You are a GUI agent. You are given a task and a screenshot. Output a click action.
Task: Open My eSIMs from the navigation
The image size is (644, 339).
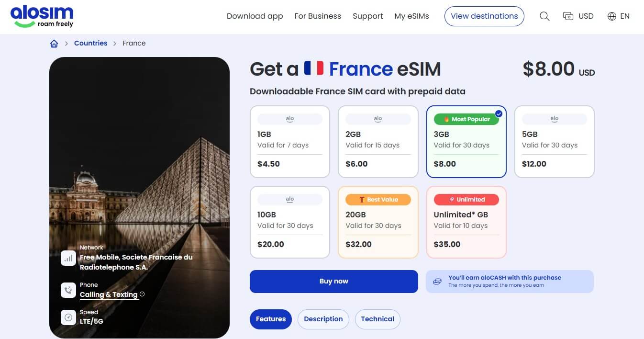pos(411,16)
